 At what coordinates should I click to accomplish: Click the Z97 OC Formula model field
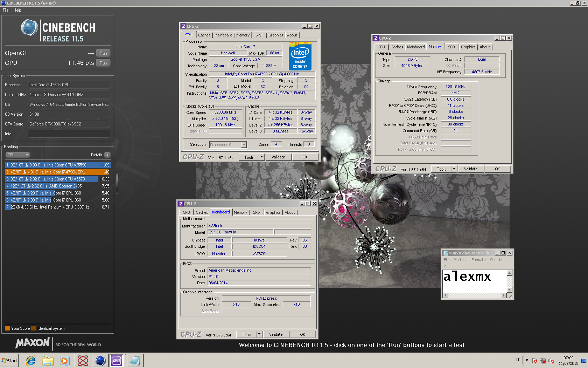[240, 232]
